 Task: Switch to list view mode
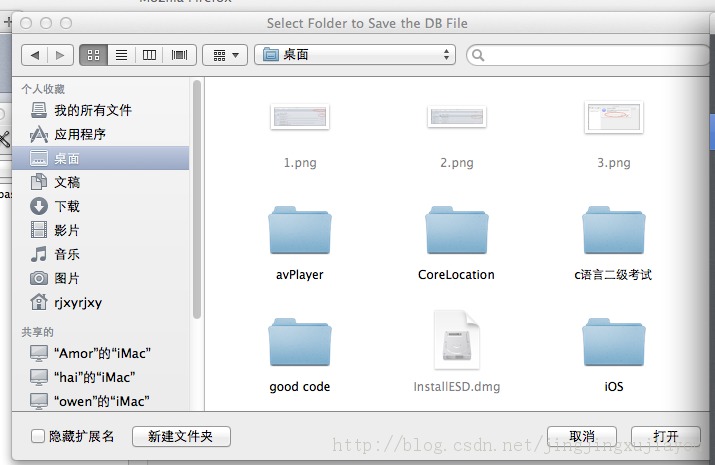pos(121,55)
